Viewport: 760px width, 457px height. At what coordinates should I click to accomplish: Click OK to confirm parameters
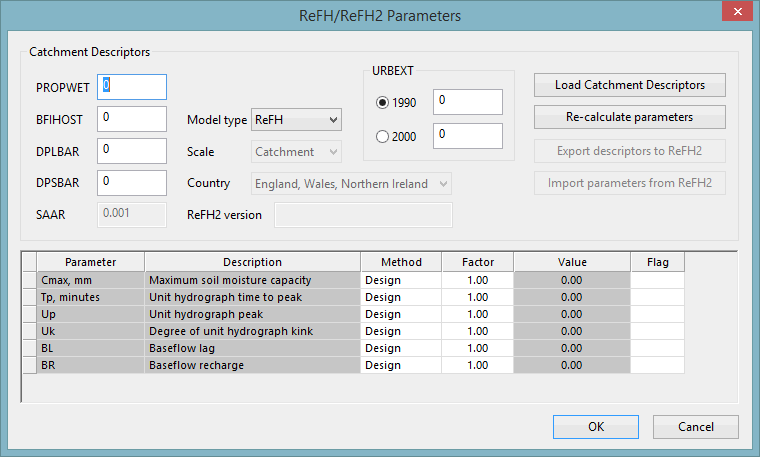click(596, 427)
